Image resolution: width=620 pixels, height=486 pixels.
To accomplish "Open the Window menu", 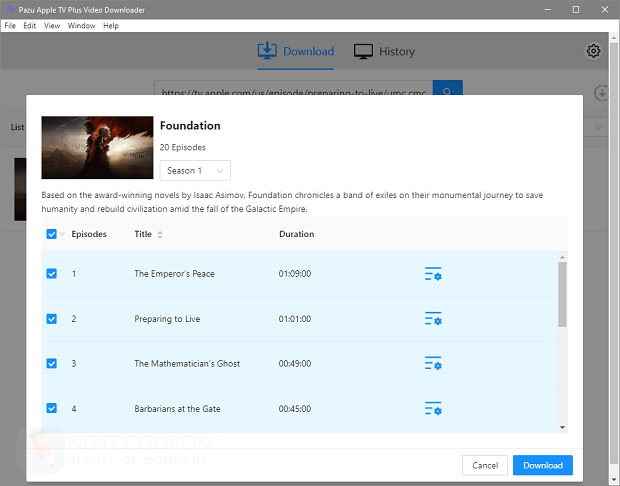I will (81, 26).
